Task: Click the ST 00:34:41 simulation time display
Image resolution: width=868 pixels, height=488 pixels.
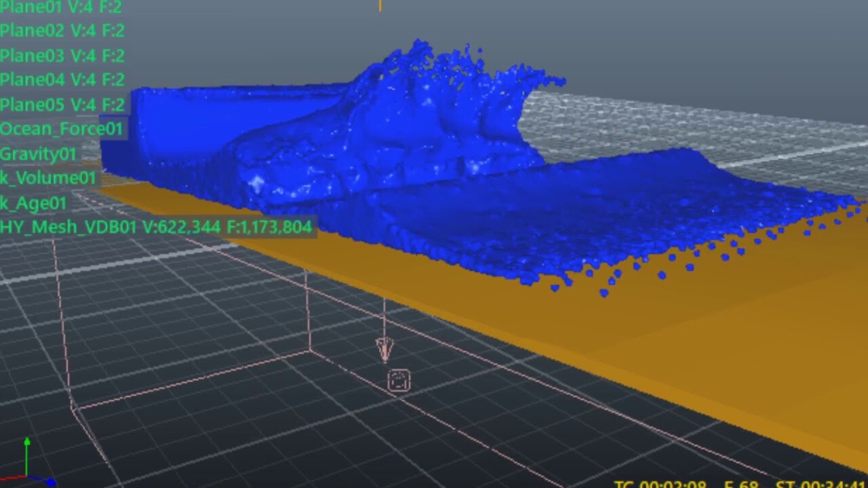Action: click(x=821, y=483)
